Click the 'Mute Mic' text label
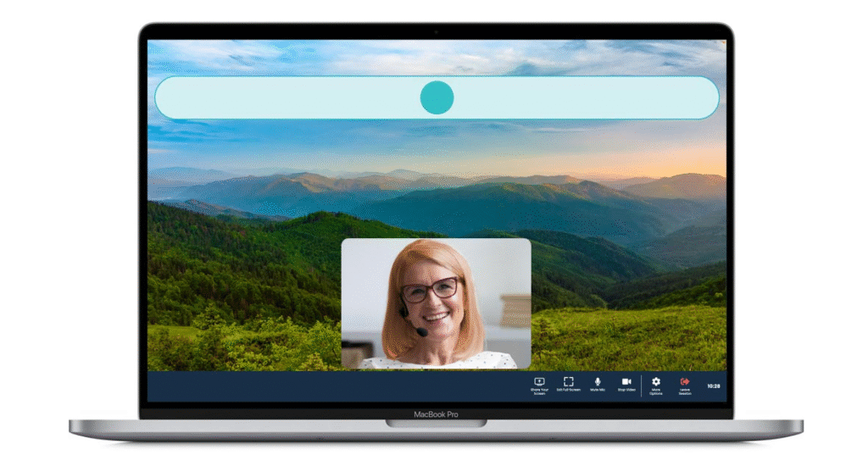This screenshot has width=868, height=472. pos(598,390)
